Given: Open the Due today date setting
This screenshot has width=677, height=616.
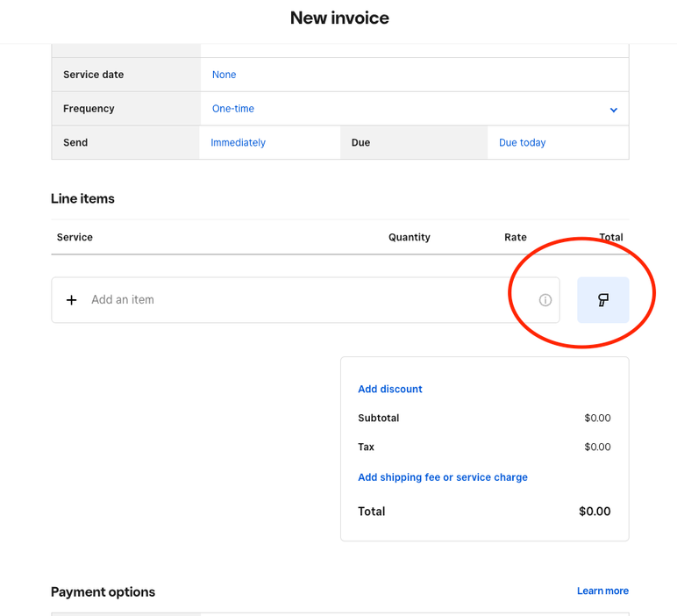Looking at the screenshot, I should (522, 142).
